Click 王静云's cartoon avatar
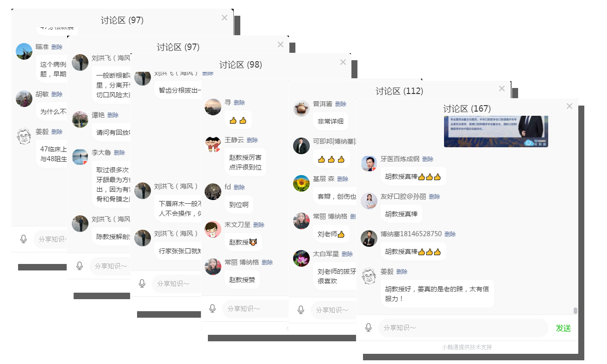This screenshot has width=607, height=364. pyautogui.click(x=213, y=144)
